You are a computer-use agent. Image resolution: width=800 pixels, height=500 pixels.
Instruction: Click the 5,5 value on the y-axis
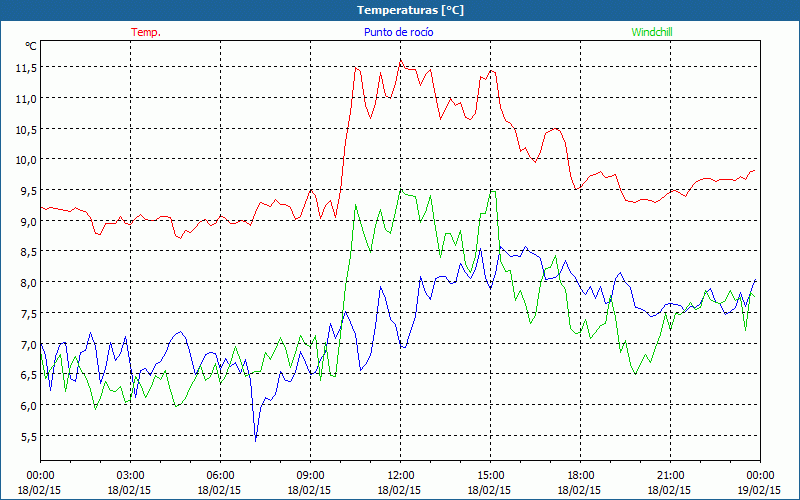(28, 437)
